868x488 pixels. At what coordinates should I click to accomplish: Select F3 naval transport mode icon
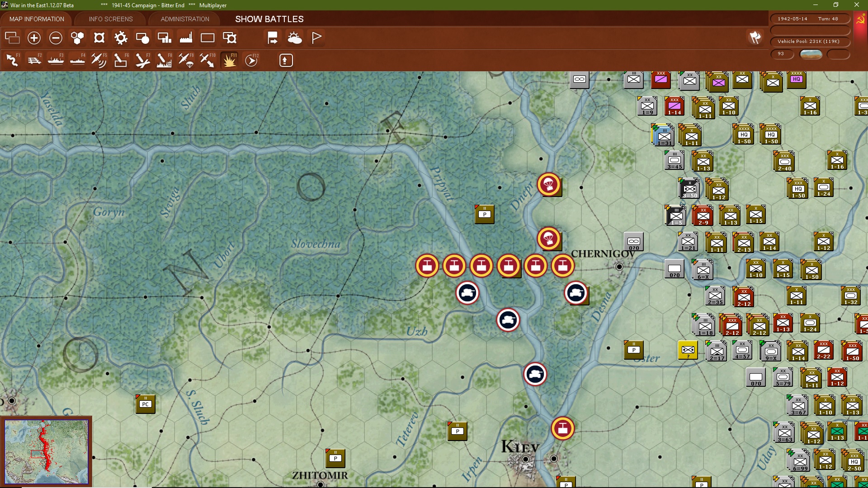[x=56, y=60]
